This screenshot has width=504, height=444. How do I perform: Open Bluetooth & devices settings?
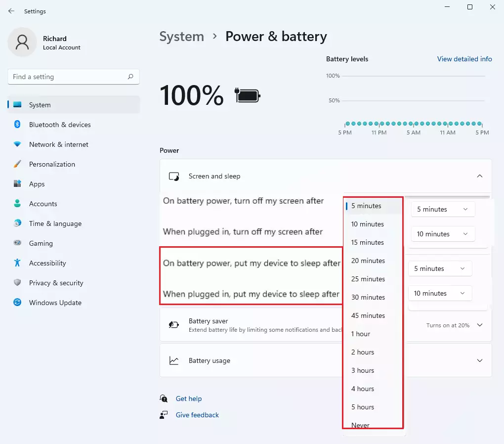tap(60, 125)
